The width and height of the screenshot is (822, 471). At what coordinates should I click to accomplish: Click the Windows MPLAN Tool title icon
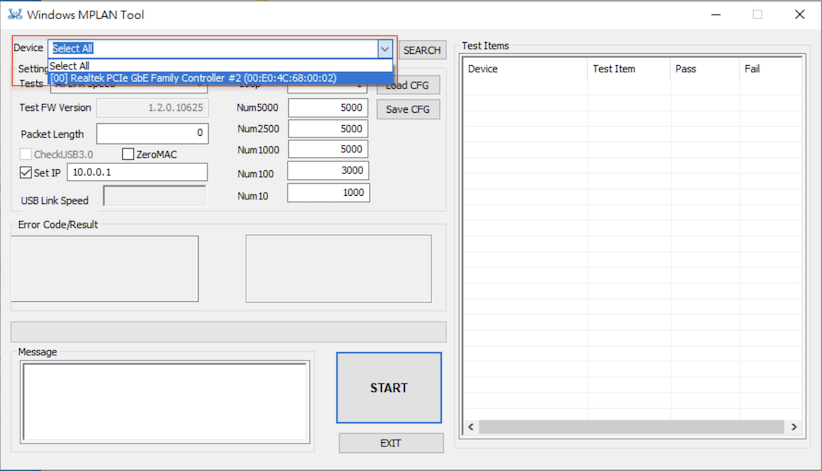[x=15, y=14]
